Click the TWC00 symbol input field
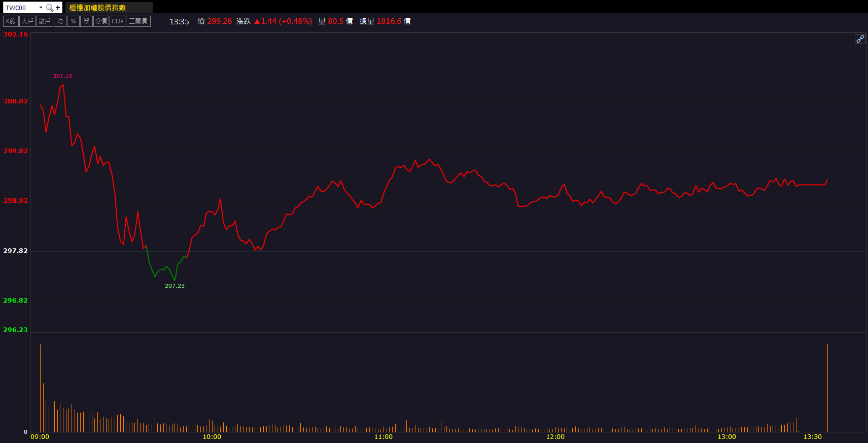Viewport: 868px width, 443px height. (20, 8)
